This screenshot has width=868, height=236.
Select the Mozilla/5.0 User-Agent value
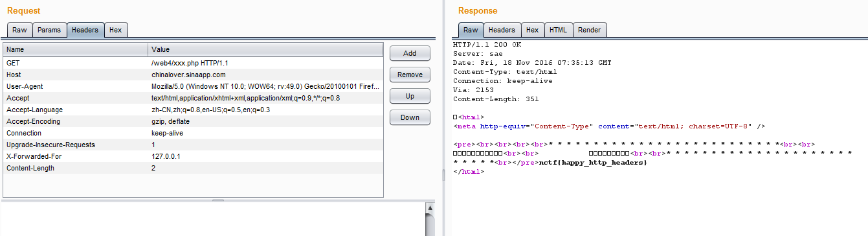pos(265,86)
